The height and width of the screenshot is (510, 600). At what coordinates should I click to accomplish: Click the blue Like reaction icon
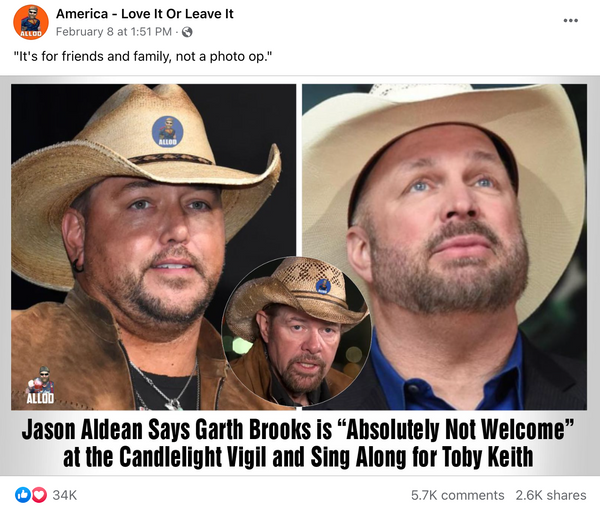point(22,495)
